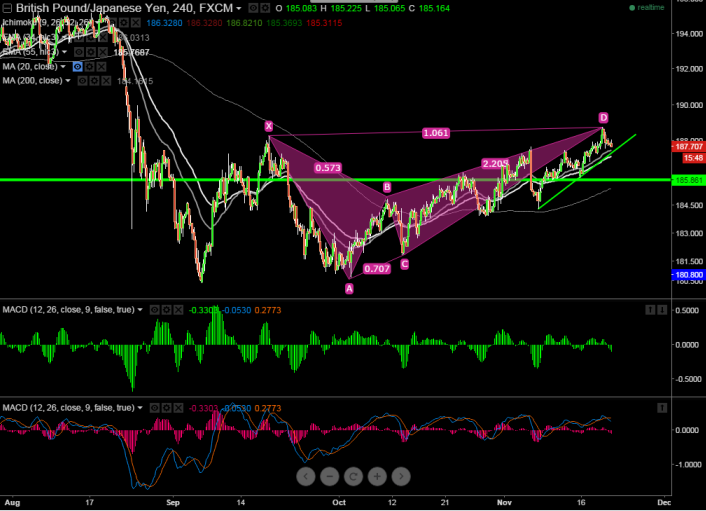Open EMA (34, hlc3) settings gear
Screen dimensions: 706x511
(x=89, y=37)
